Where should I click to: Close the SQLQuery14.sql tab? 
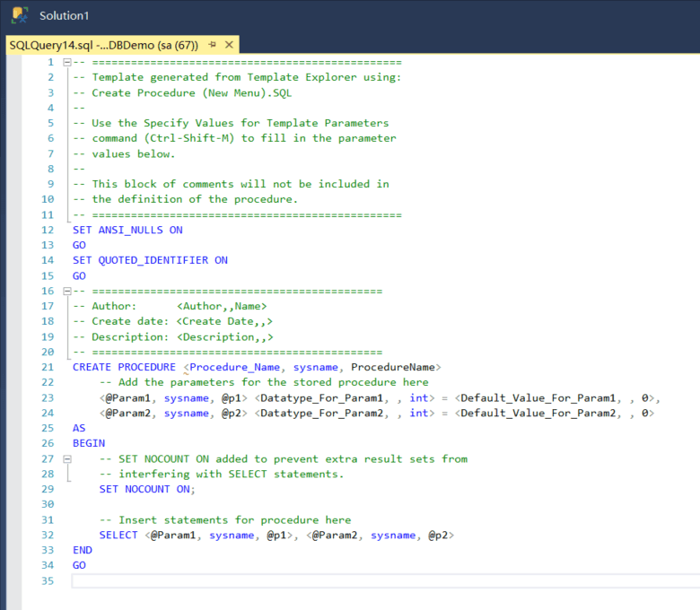tap(229, 45)
